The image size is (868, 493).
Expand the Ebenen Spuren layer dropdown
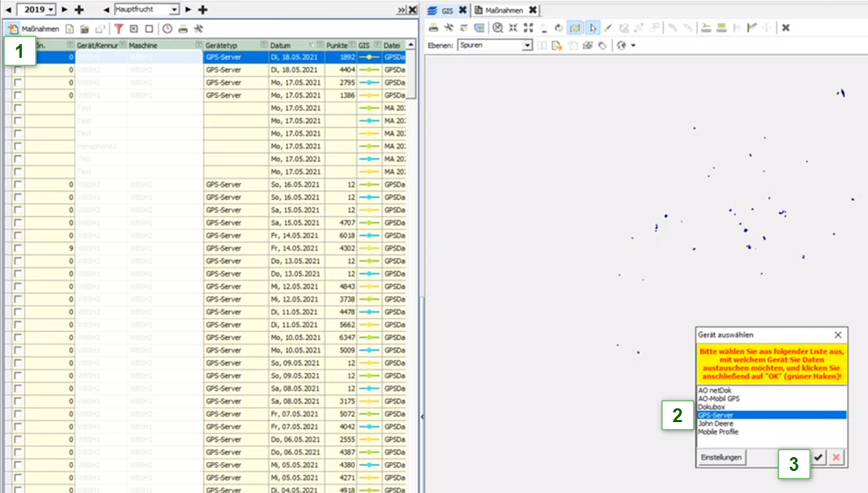[527, 45]
